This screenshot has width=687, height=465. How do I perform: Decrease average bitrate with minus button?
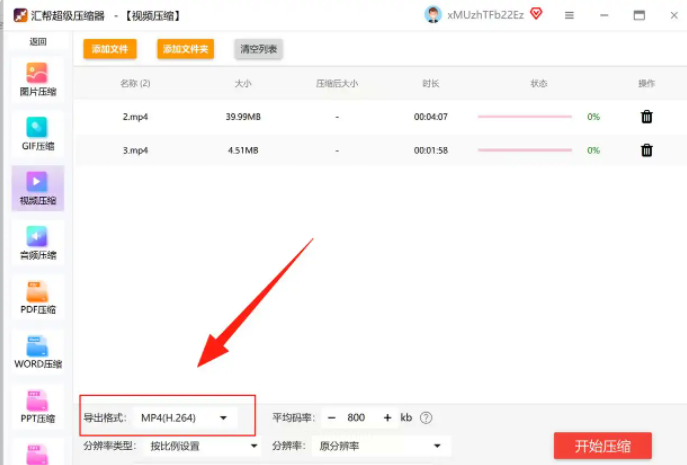pos(332,418)
